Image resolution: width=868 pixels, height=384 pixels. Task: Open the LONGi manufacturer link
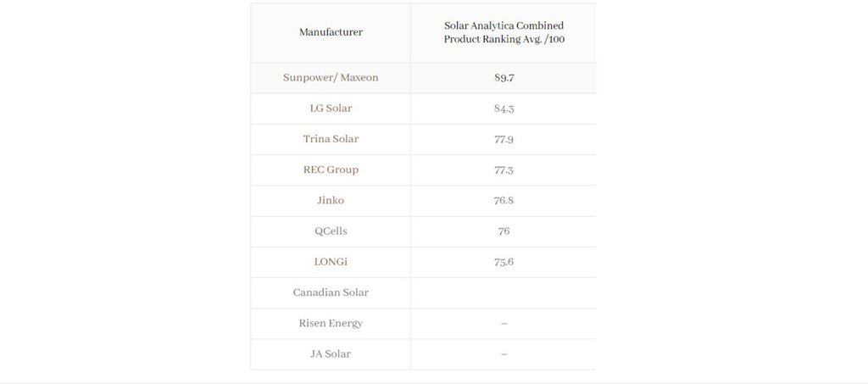[x=331, y=262]
